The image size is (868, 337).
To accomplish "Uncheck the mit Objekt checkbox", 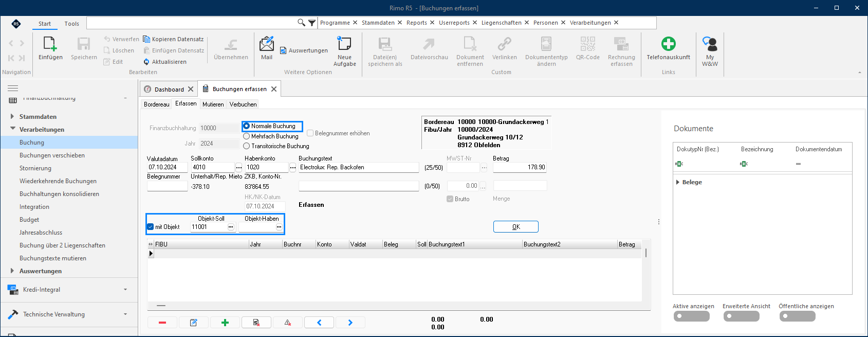I will pos(151,227).
